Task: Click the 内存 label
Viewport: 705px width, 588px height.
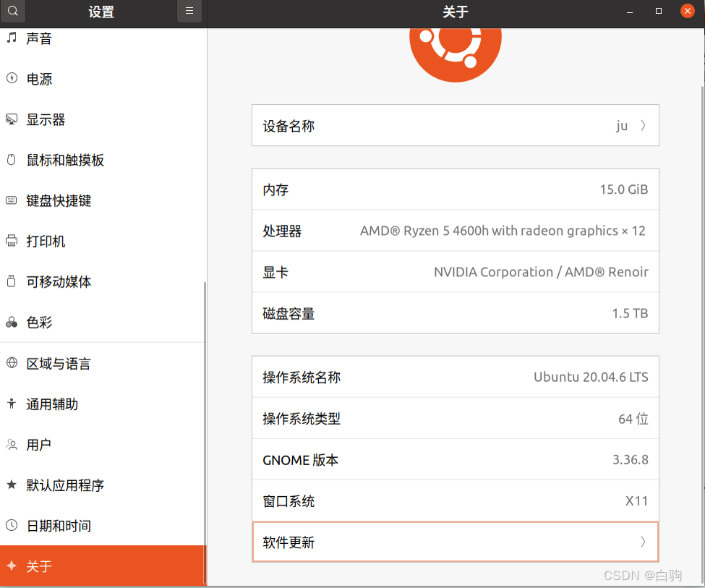Action: 275,189
